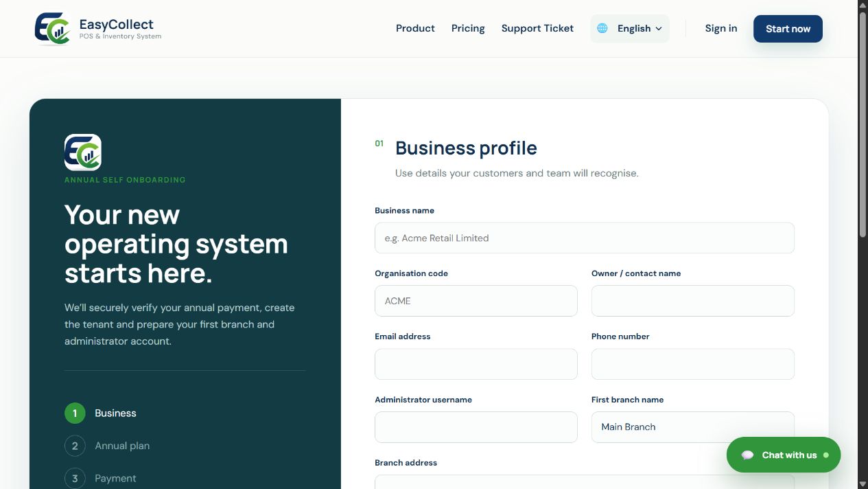
Task: Open the Chat with us widget
Action: [784, 455]
